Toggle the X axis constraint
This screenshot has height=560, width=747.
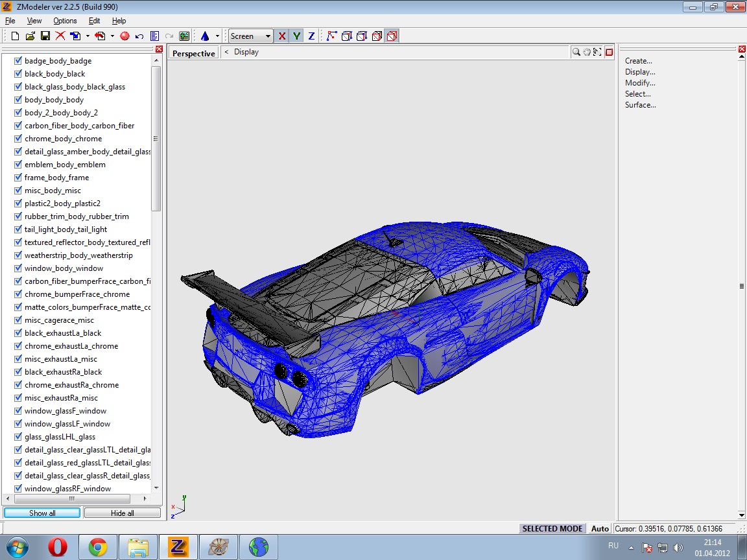tap(281, 36)
